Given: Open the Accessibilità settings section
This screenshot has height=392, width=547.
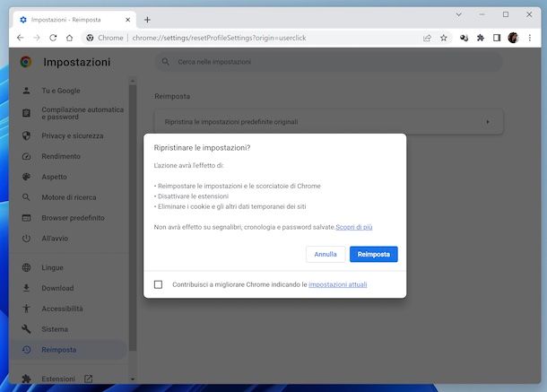Looking at the screenshot, I should [68, 309].
